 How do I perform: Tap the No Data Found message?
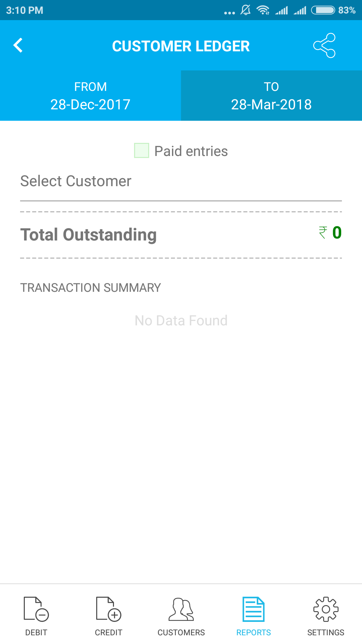tap(181, 321)
